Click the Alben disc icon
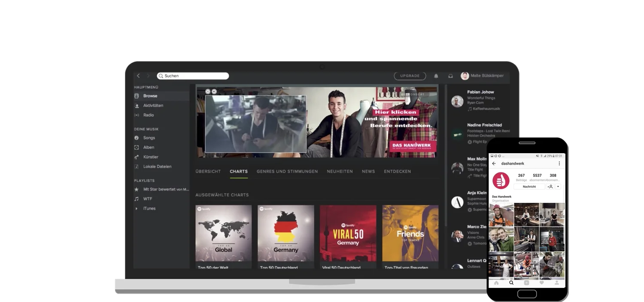 pyautogui.click(x=137, y=147)
